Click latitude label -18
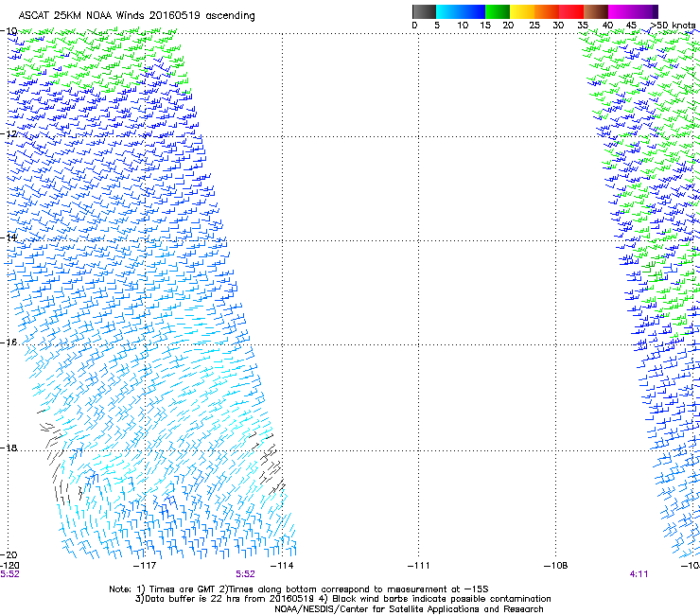Image resolution: width=700 pixels, height=615 pixels. [x=9, y=448]
